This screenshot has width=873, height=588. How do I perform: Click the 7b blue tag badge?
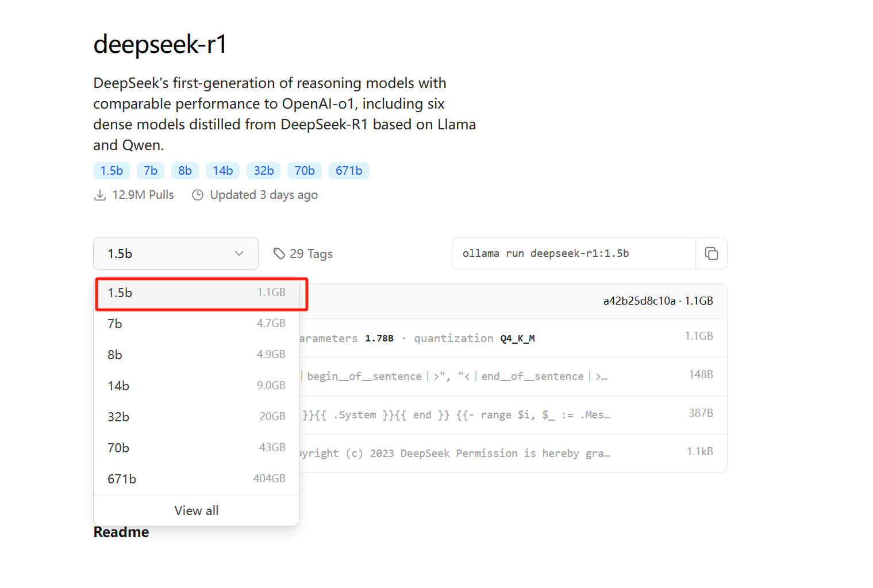coord(151,171)
